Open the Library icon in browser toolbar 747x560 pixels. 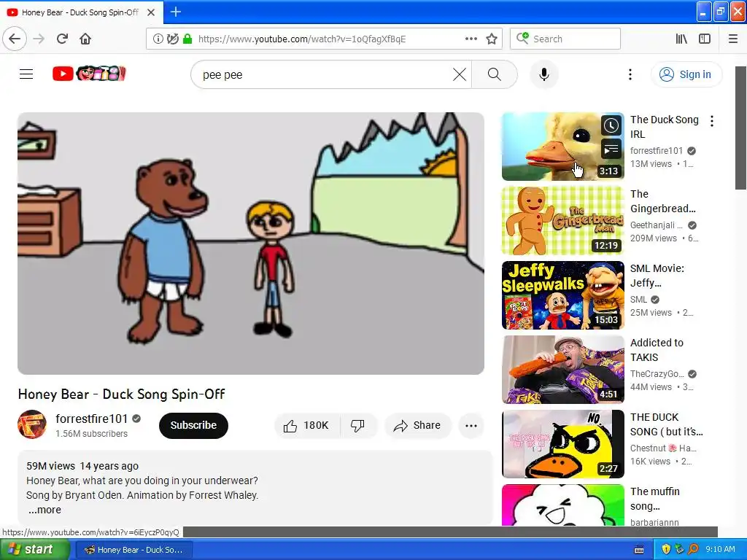tap(681, 39)
